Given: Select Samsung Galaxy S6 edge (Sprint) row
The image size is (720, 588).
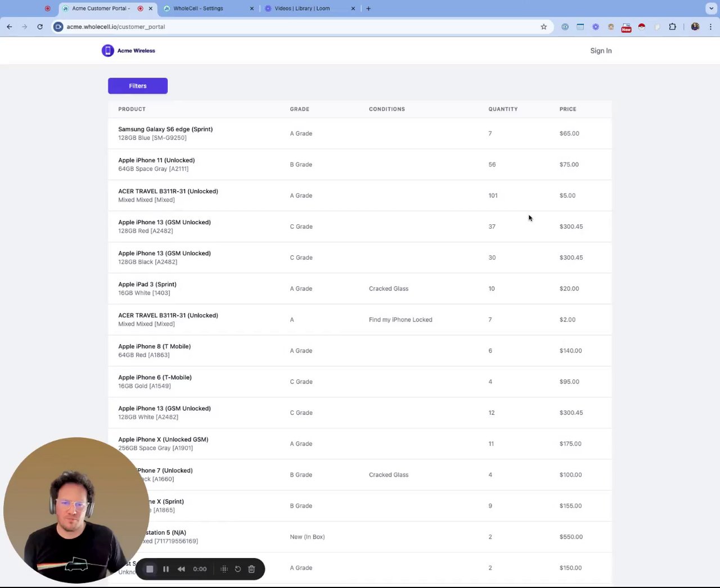Looking at the screenshot, I should point(359,133).
